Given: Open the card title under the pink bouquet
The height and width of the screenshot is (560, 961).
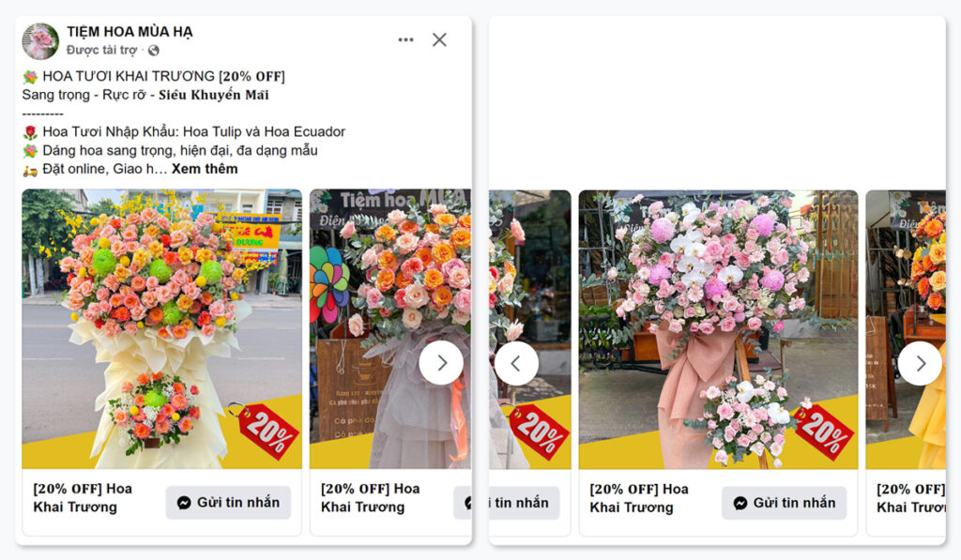Looking at the screenshot, I should (x=638, y=498).
